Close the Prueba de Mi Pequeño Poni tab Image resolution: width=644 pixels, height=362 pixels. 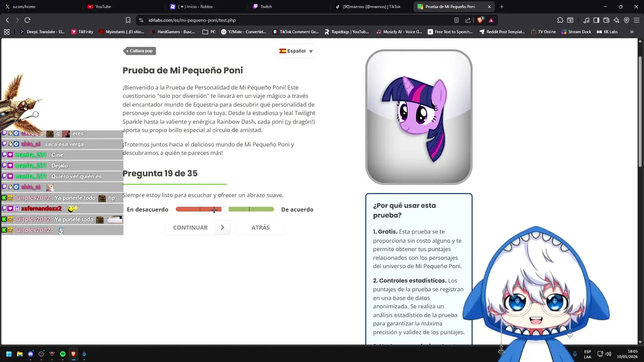click(x=489, y=7)
